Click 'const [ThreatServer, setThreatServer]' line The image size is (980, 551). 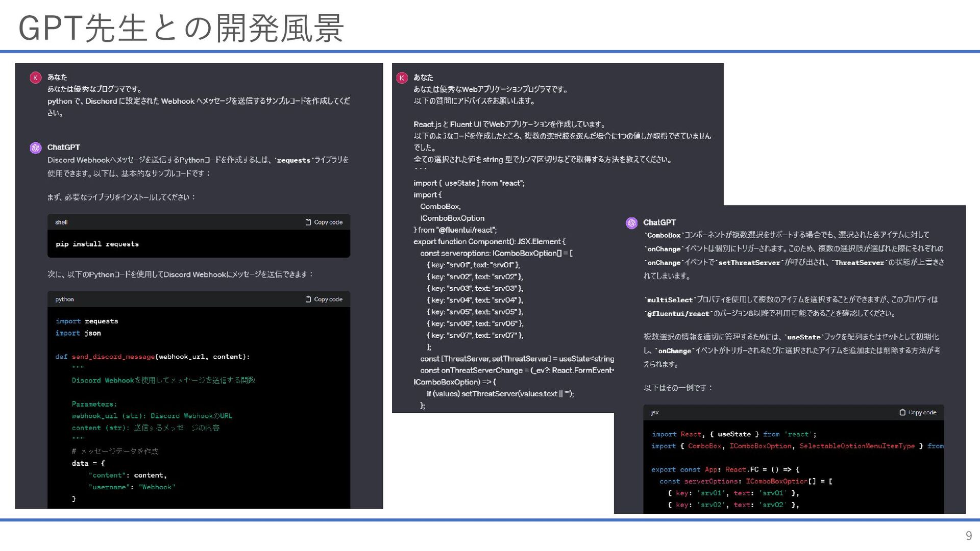tap(517, 359)
